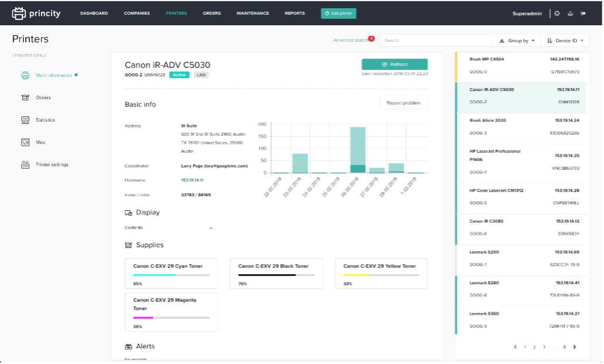604x364 pixels.
Task: Click the download tray icon in header
Action: (x=570, y=14)
